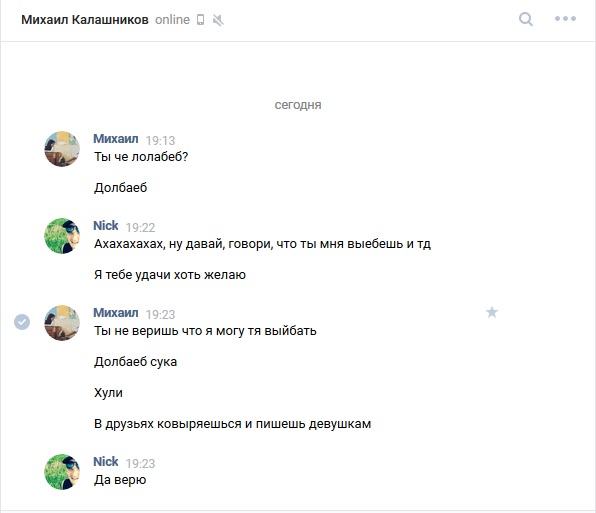The width and height of the screenshot is (596, 513).
Task: Deselect the checked message by Михаил
Action: click(x=22, y=322)
